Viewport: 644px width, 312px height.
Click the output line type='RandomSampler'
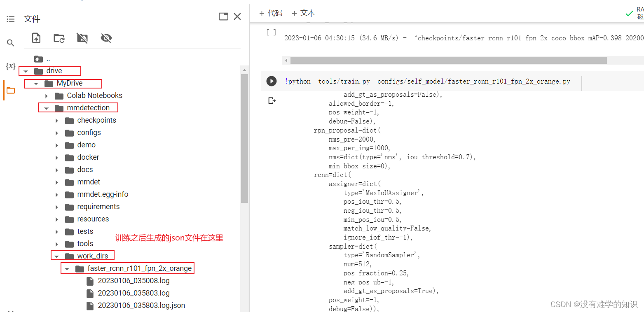[x=382, y=255]
